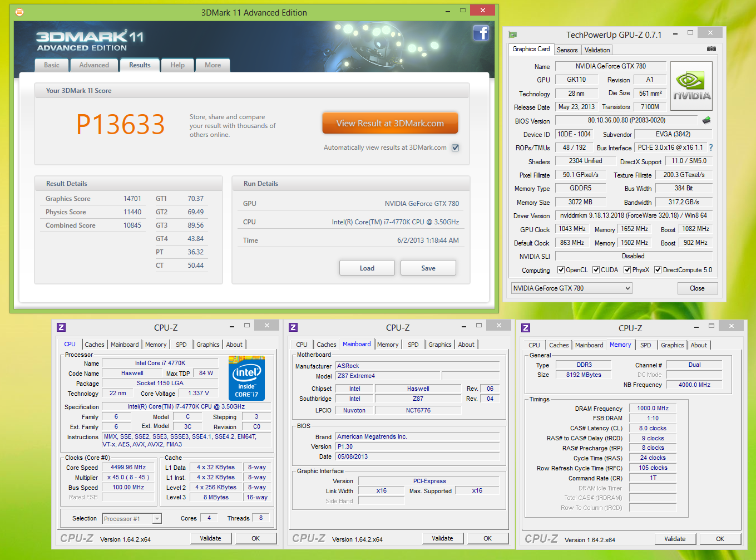Click the 3DMark orange app icon in title bar
Image resolution: width=756 pixels, height=560 pixels.
pyautogui.click(x=19, y=12)
